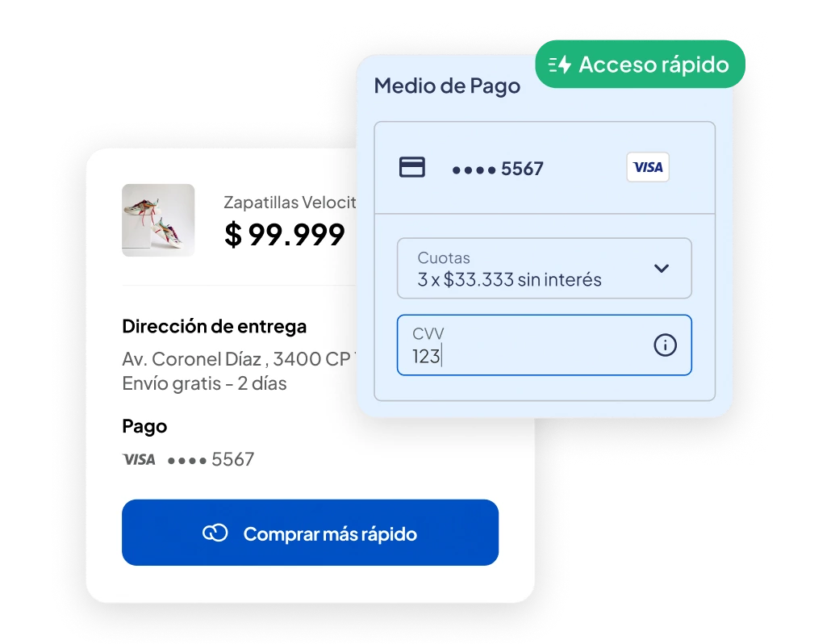Click the Comprar más rápido button

point(310,533)
